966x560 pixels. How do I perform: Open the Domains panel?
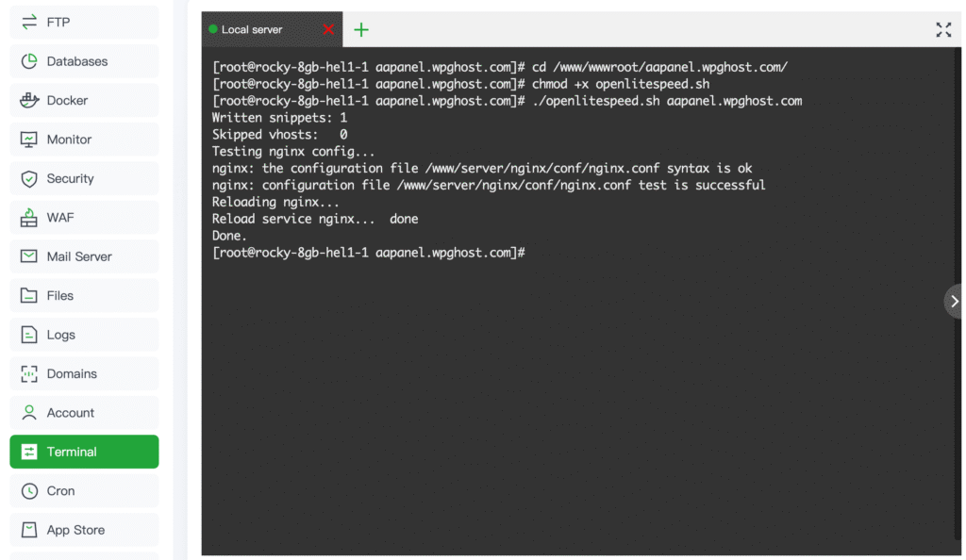(83, 373)
